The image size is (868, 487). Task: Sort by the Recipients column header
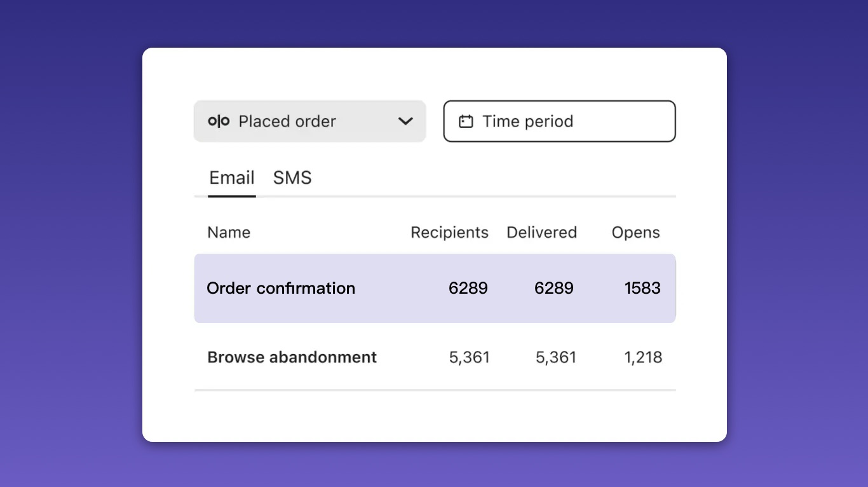point(449,233)
